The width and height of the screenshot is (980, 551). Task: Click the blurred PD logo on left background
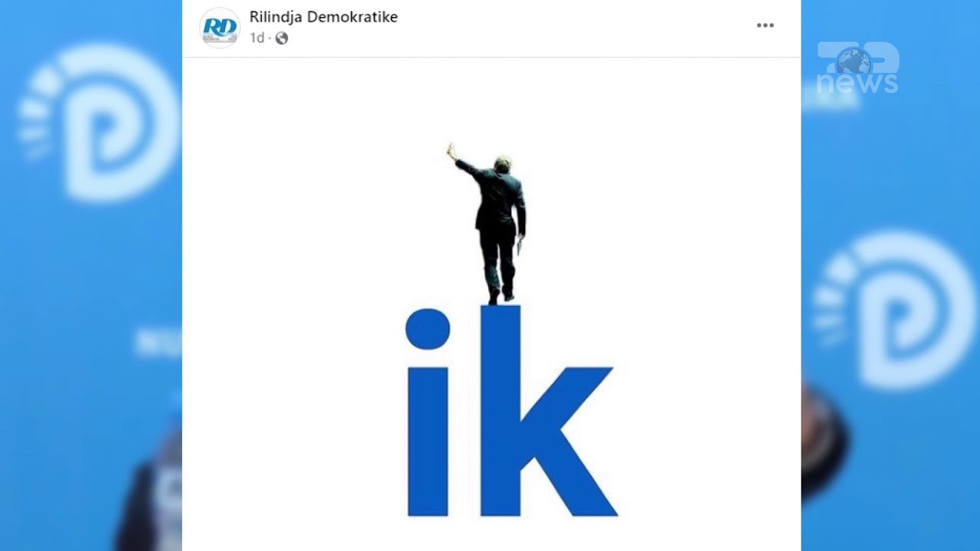(100, 122)
